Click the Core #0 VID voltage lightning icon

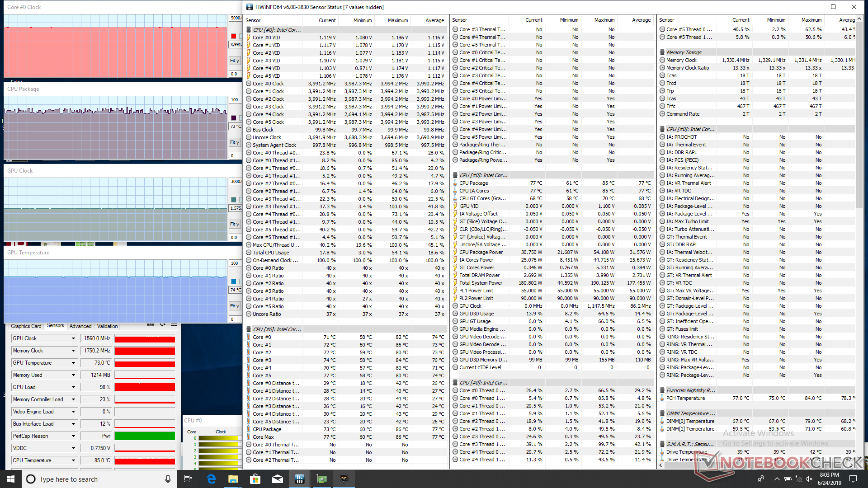(249, 38)
